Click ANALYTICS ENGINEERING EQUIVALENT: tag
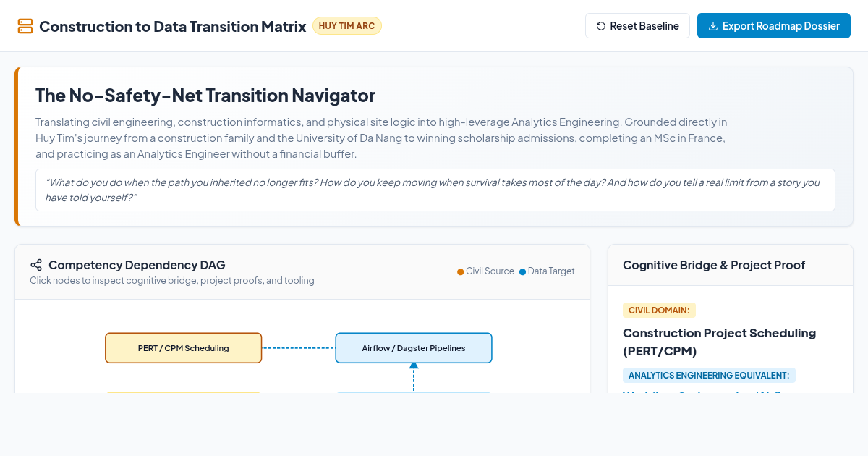The width and height of the screenshot is (868, 456). 709,376
